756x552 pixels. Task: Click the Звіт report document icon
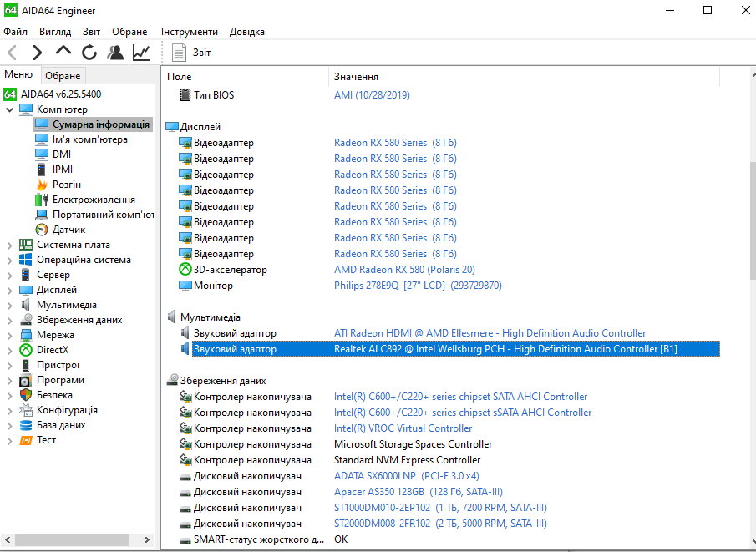click(179, 52)
